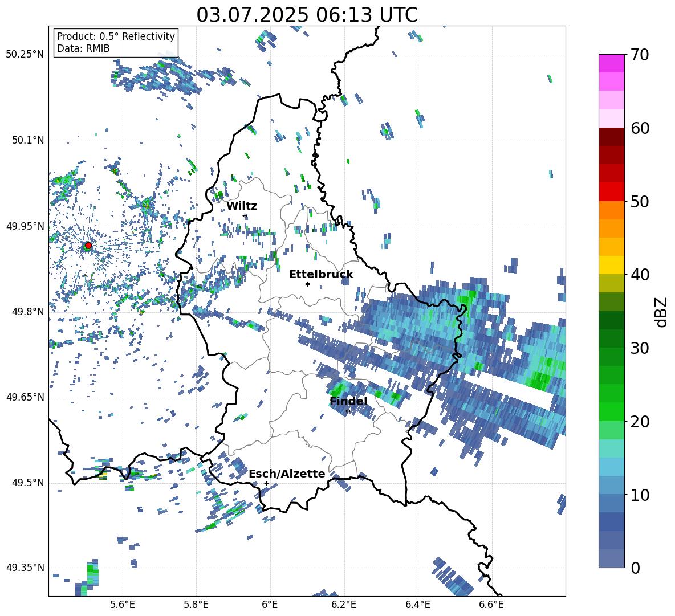Click the plus marker below Wiltz

point(245,216)
